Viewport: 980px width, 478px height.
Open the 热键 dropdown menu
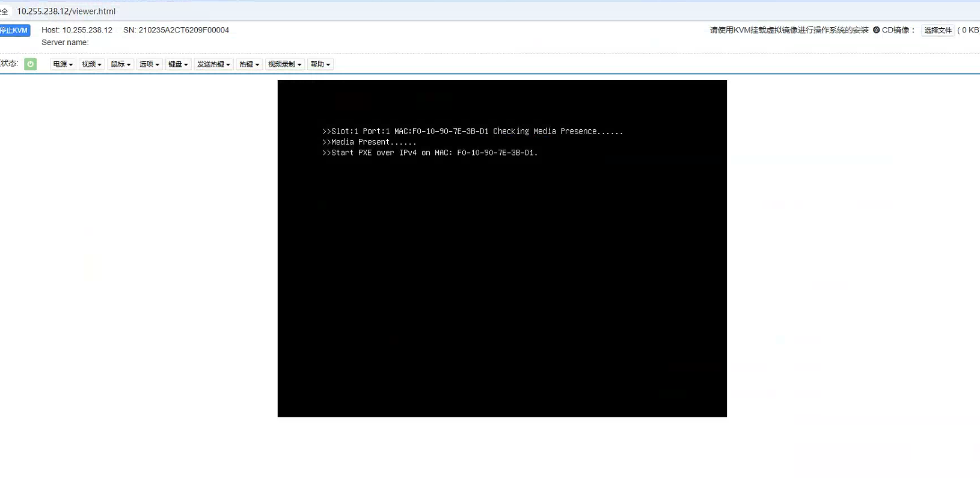point(249,64)
